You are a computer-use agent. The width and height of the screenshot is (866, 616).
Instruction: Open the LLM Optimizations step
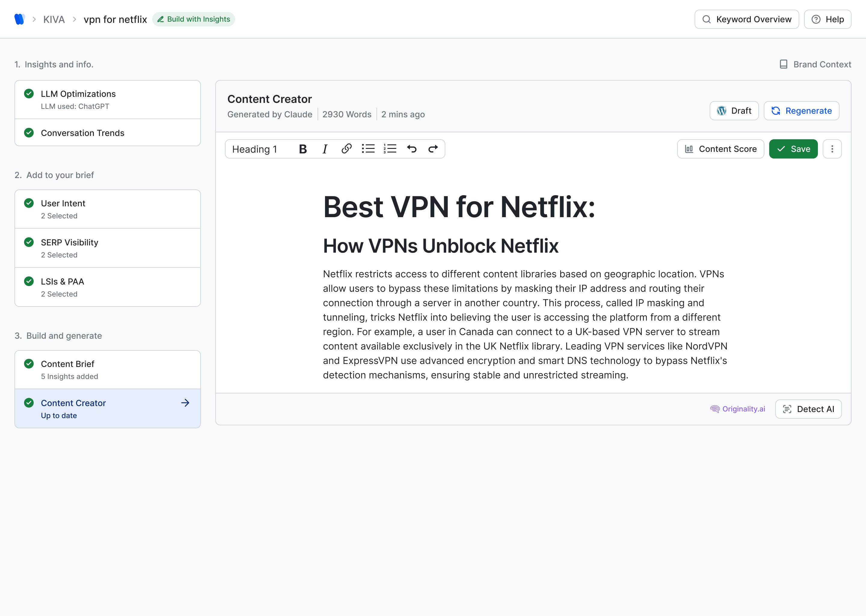[x=108, y=100]
